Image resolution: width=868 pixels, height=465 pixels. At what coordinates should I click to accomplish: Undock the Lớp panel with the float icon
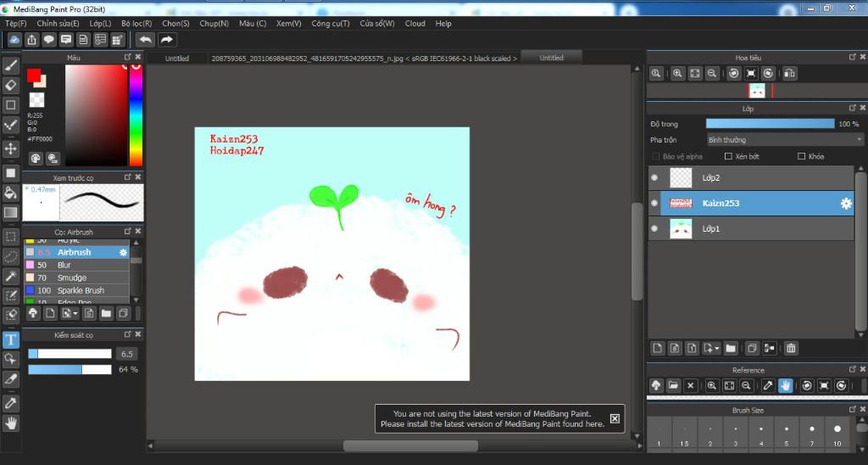coord(852,108)
